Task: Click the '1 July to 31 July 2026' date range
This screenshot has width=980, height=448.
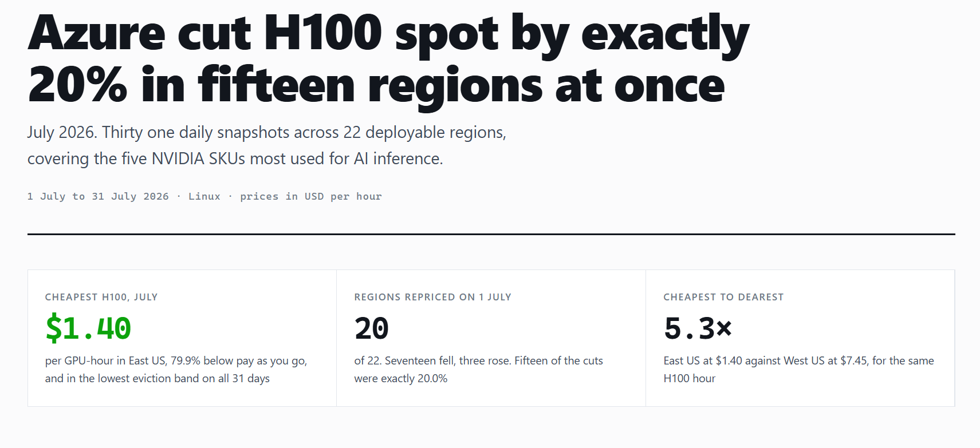Action: point(98,196)
